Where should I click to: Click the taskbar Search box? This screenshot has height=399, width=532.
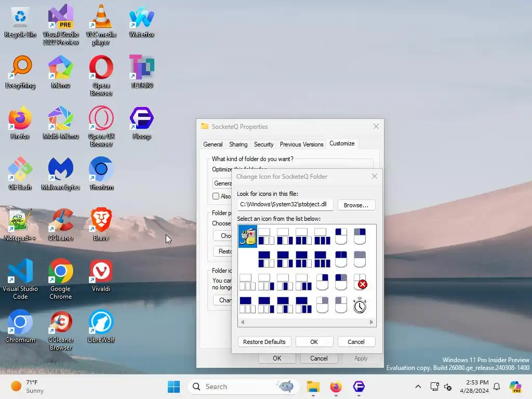[x=243, y=387]
